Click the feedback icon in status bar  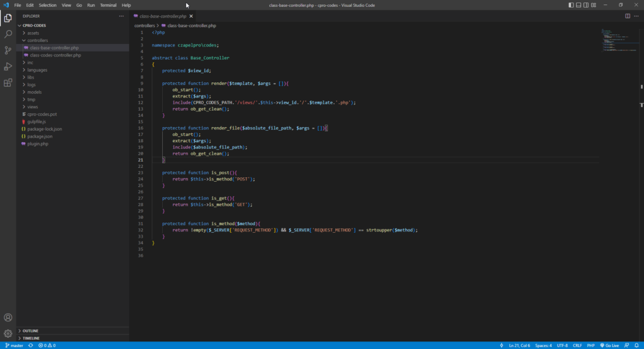[x=627, y=345]
